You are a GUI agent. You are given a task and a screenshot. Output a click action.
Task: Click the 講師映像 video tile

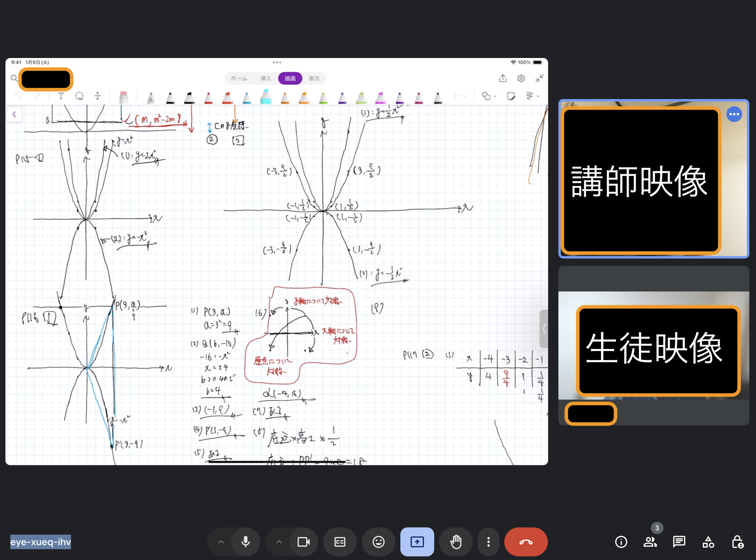(x=654, y=179)
